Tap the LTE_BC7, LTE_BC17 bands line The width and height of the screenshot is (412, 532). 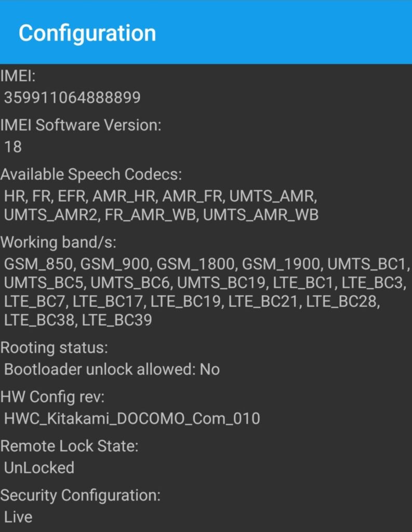[x=192, y=301]
